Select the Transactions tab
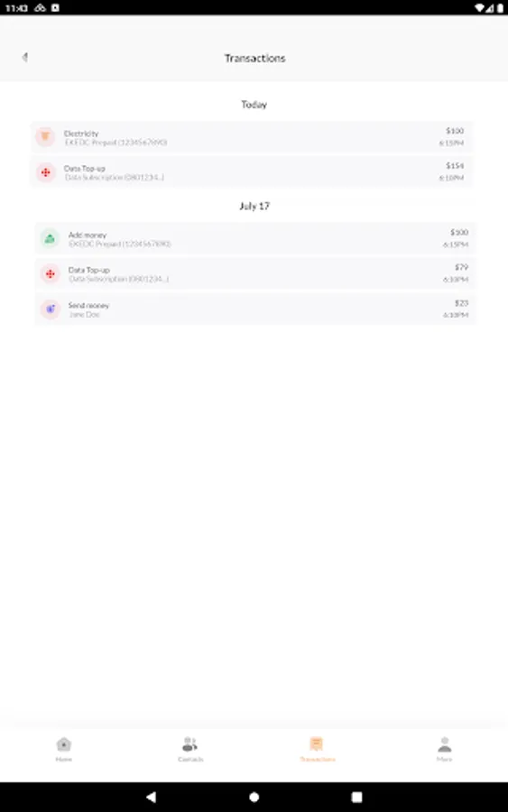 coord(318,750)
